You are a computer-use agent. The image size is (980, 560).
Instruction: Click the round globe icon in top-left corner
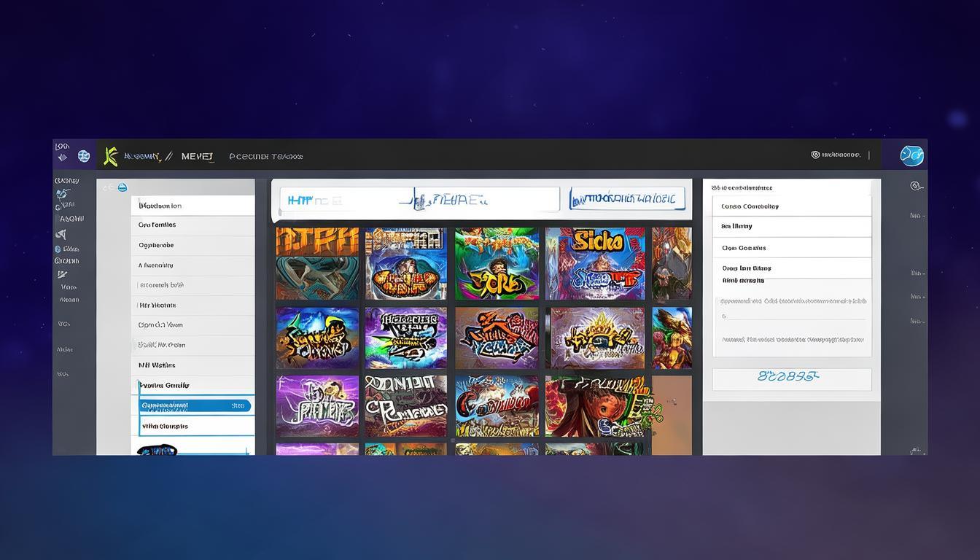[84, 156]
